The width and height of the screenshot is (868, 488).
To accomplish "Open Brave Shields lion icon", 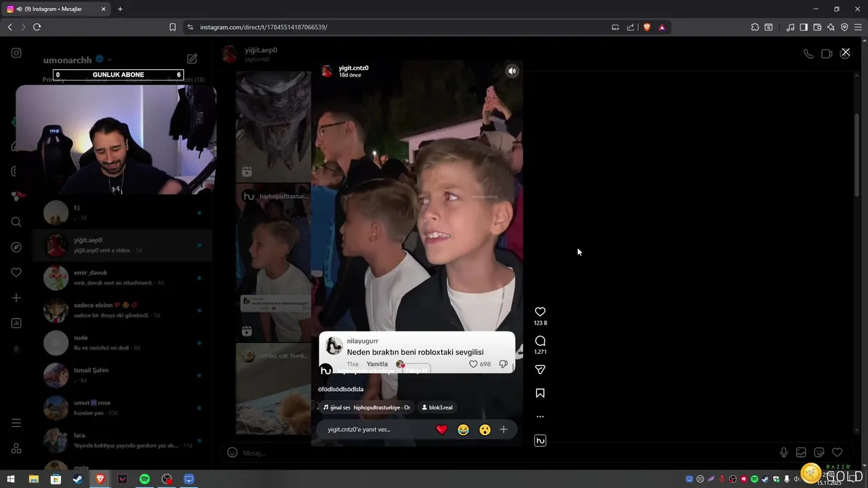I will coord(646,27).
